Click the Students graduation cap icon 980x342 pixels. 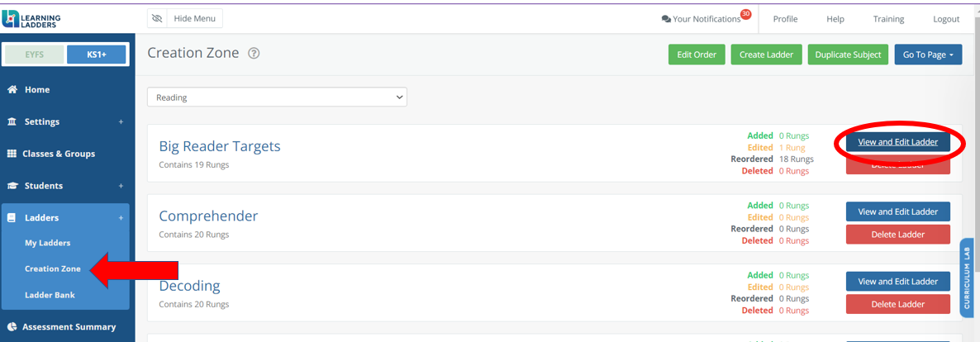(x=12, y=186)
